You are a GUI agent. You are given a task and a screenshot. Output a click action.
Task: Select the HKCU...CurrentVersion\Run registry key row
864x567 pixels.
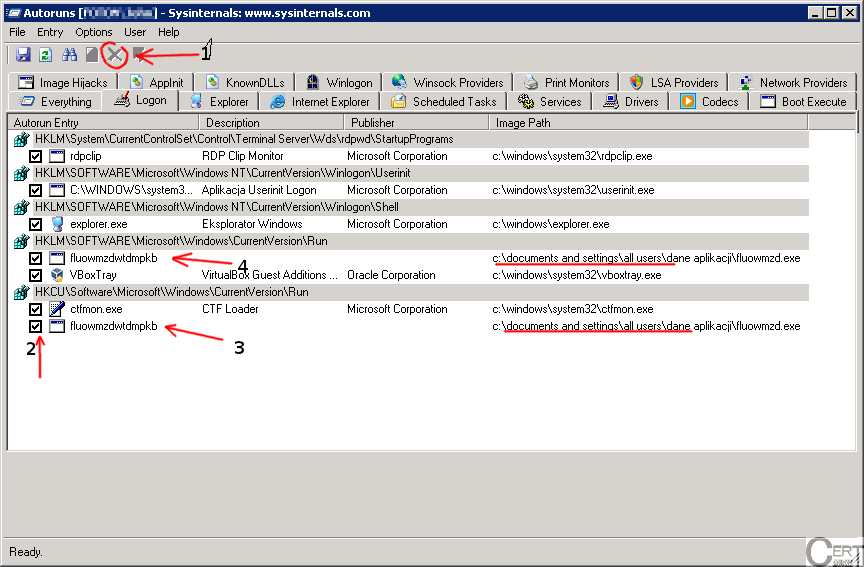pyautogui.click(x=409, y=292)
